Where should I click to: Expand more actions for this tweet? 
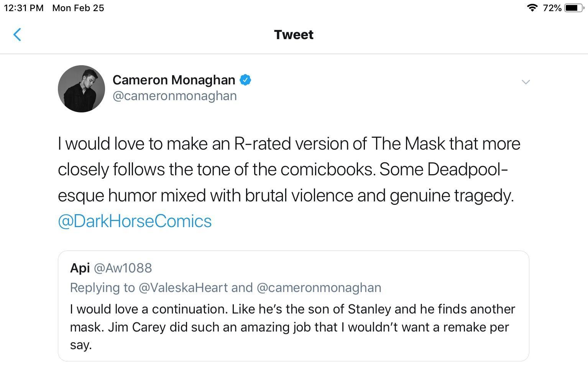point(526,82)
